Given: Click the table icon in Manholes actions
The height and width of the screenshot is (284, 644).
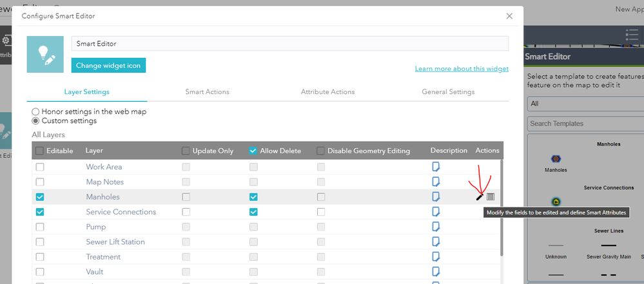Looking at the screenshot, I should click(491, 196).
